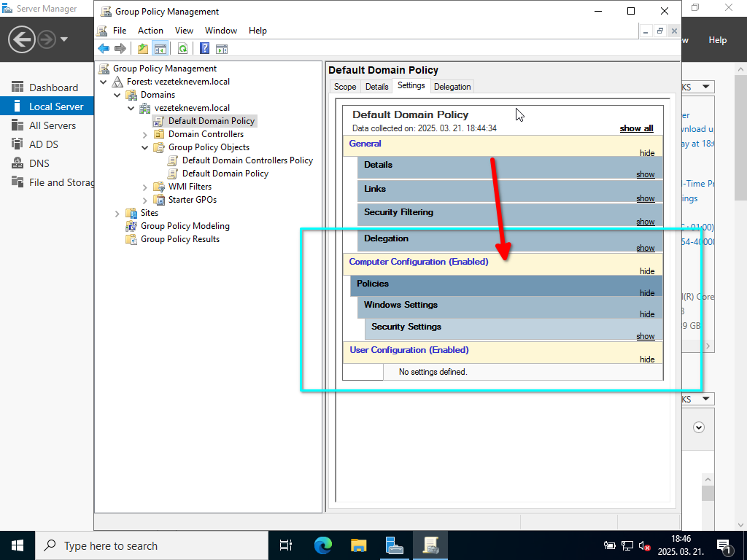Image resolution: width=747 pixels, height=560 pixels.
Task: Click the Up One Level folder icon
Action: [143, 49]
